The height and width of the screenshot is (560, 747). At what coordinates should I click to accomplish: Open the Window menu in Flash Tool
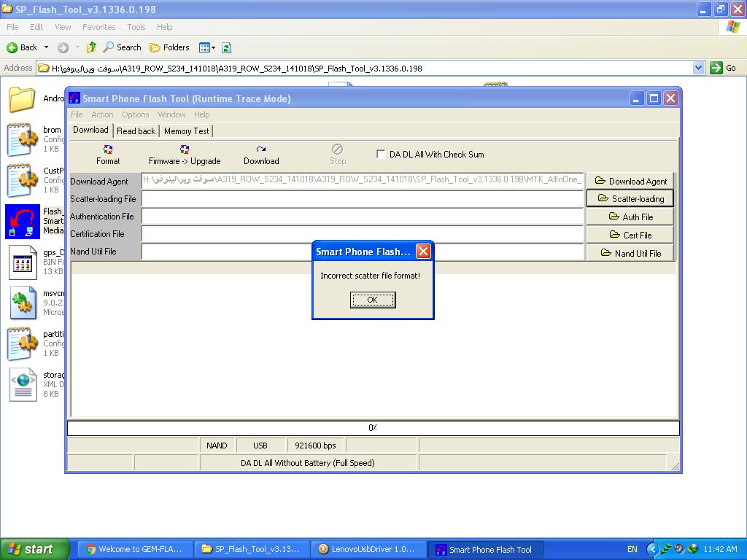[171, 114]
